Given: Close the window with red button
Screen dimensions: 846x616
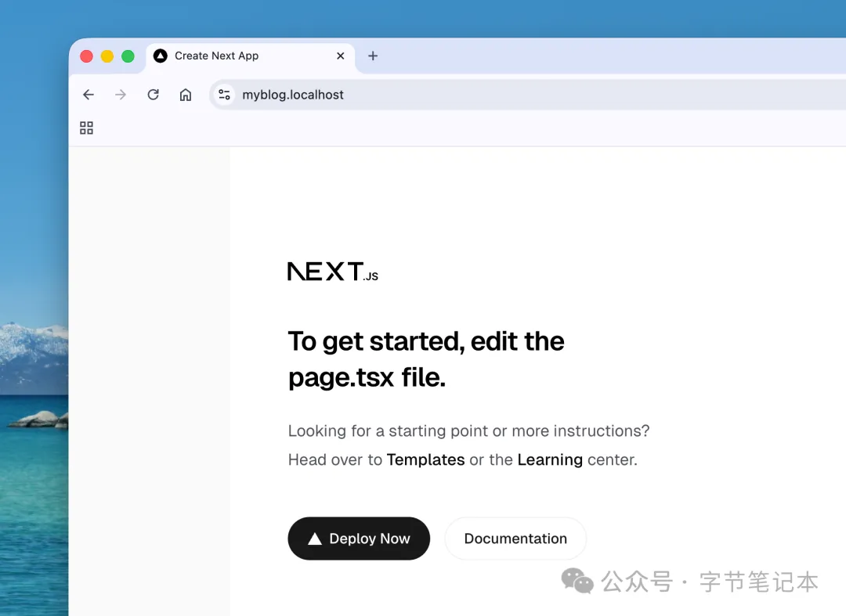Looking at the screenshot, I should (87, 56).
